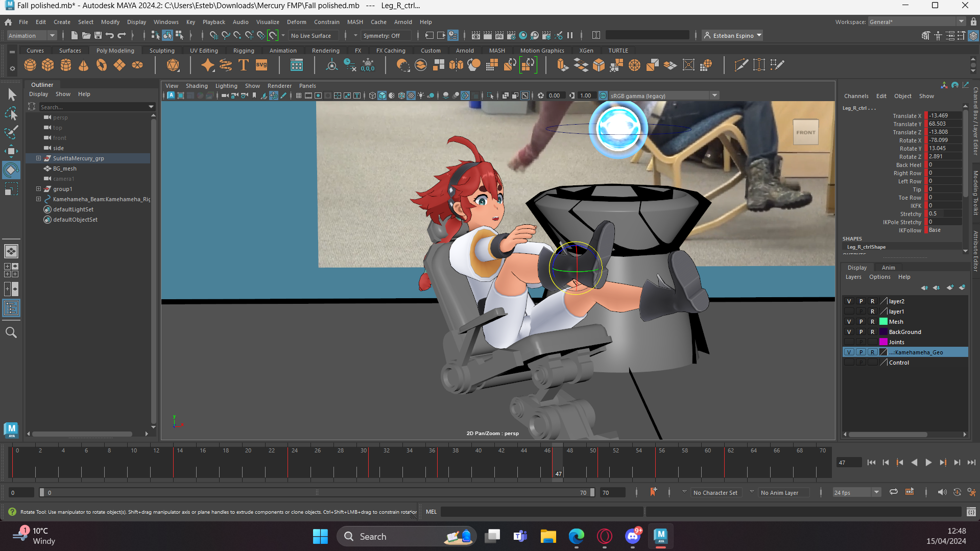Toggle reference R box for Mesh layer

pyautogui.click(x=873, y=322)
